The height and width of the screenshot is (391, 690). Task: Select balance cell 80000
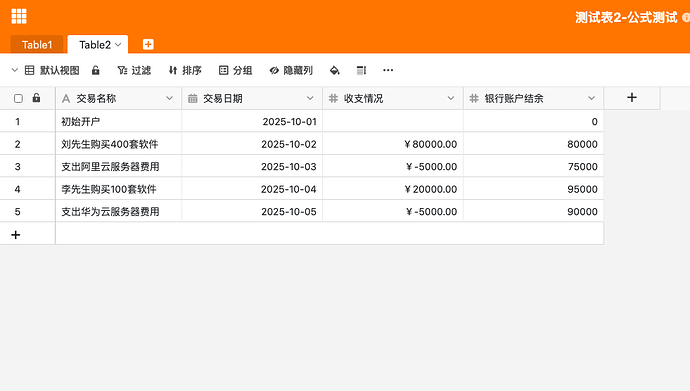pos(533,144)
